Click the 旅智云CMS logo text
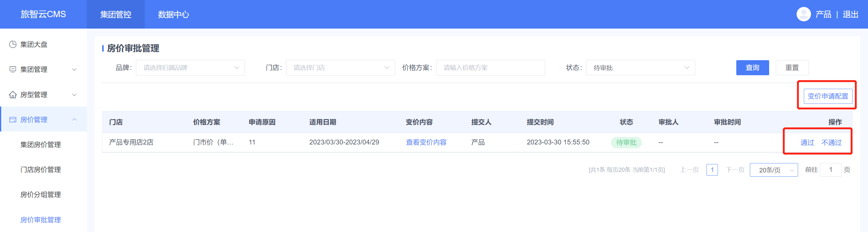The image size is (868, 232). coord(43,14)
